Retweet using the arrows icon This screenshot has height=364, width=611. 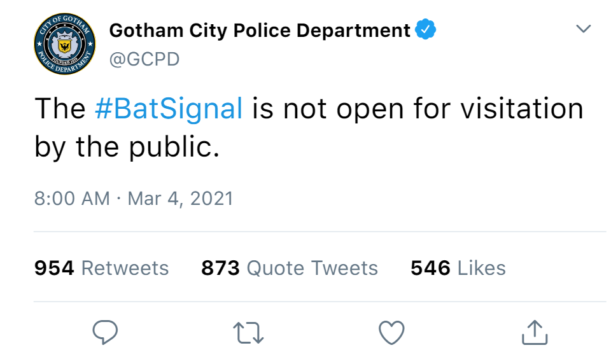(248, 332)
